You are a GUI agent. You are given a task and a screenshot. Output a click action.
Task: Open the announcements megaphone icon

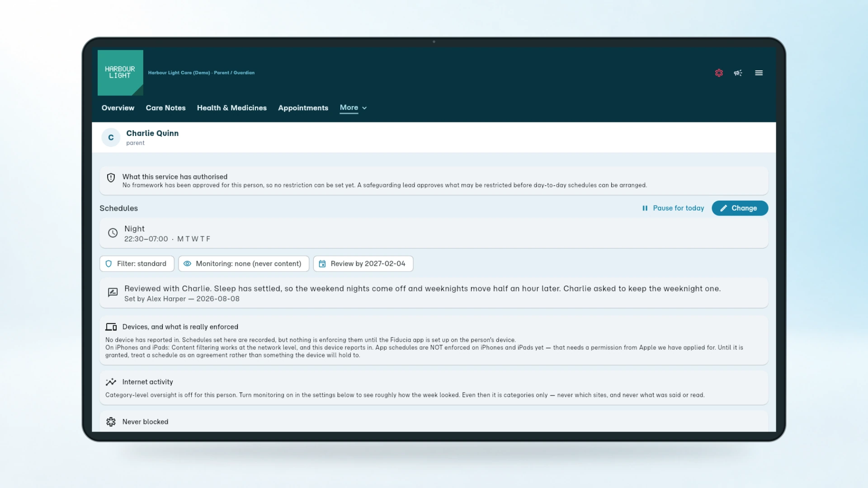(x=738, y=73)
